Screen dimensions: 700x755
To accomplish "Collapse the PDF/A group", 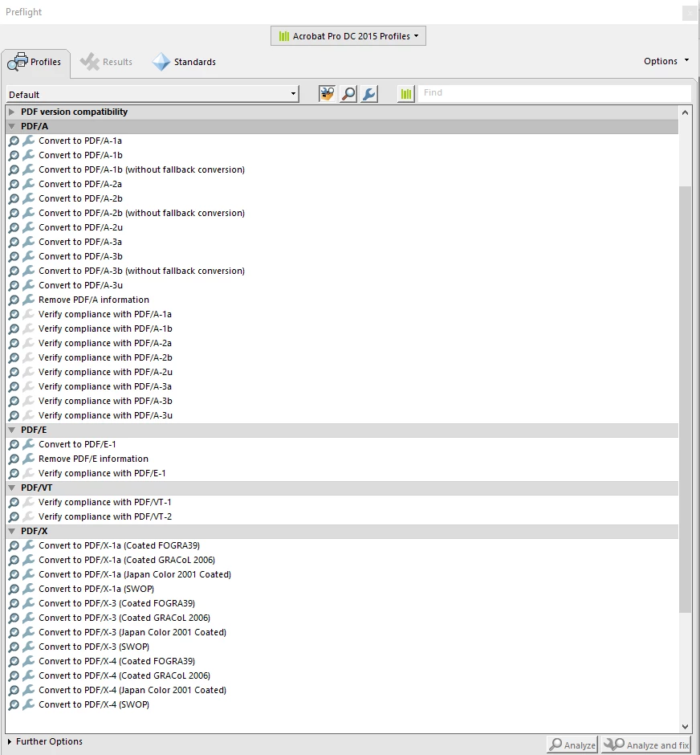I will click(x=11, y=126).
